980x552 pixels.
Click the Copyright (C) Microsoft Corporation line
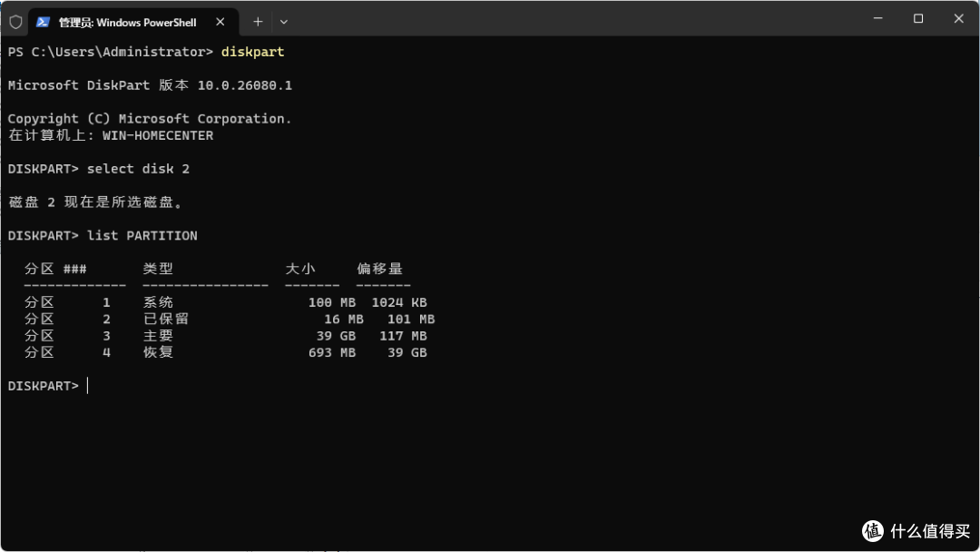point(150,119)
